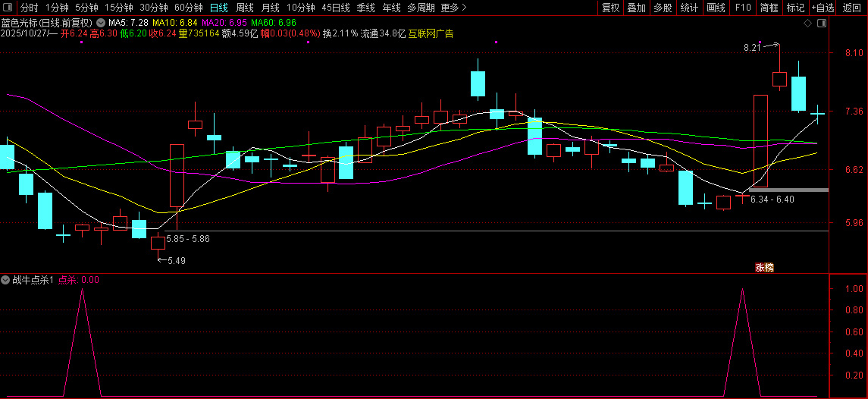Click the MA5: 7.28 label

pyautogui.click(x=128, y=24)
